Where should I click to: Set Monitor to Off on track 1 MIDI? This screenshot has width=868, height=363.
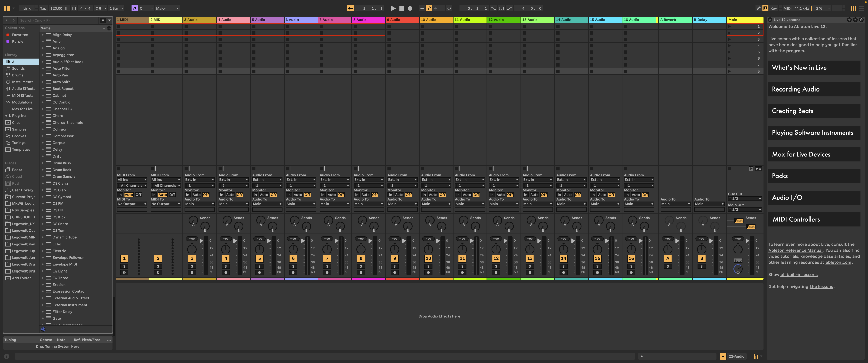139,195
